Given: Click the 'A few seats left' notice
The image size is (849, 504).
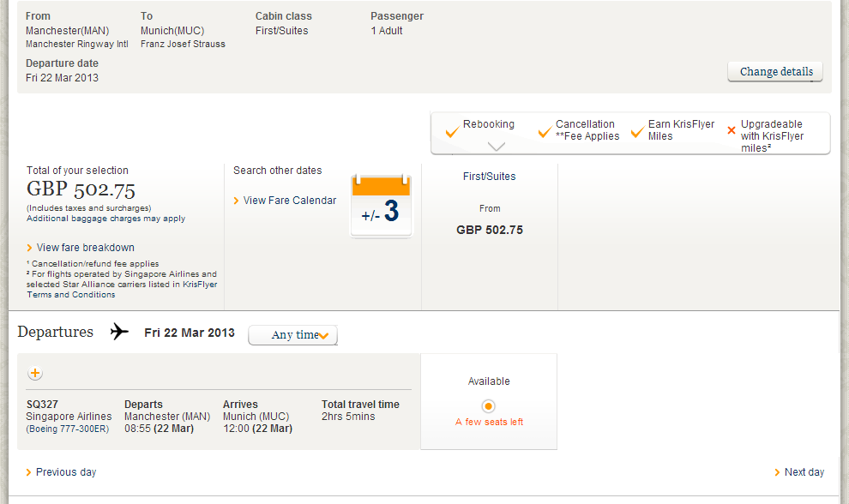Looking at the screenshot, I should pyautogui.click(x=489, y=422).
